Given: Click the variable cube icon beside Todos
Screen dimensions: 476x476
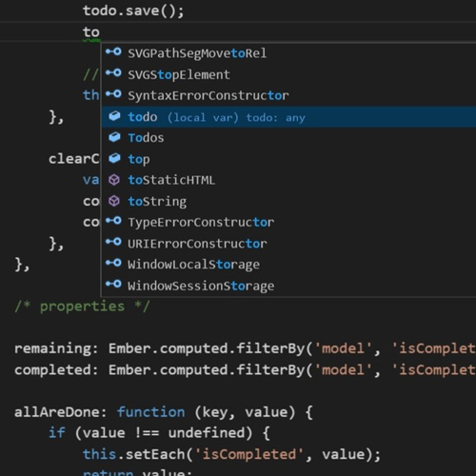Looking at the screenshot, I should click(114, 137).
